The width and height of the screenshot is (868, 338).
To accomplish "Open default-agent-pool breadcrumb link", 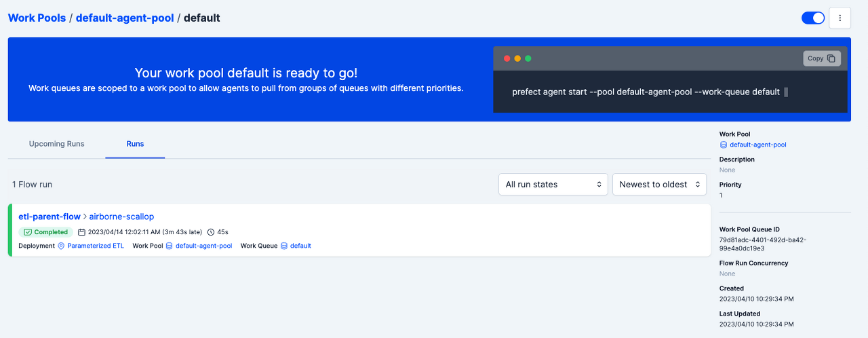I will [x=124, y=18].
